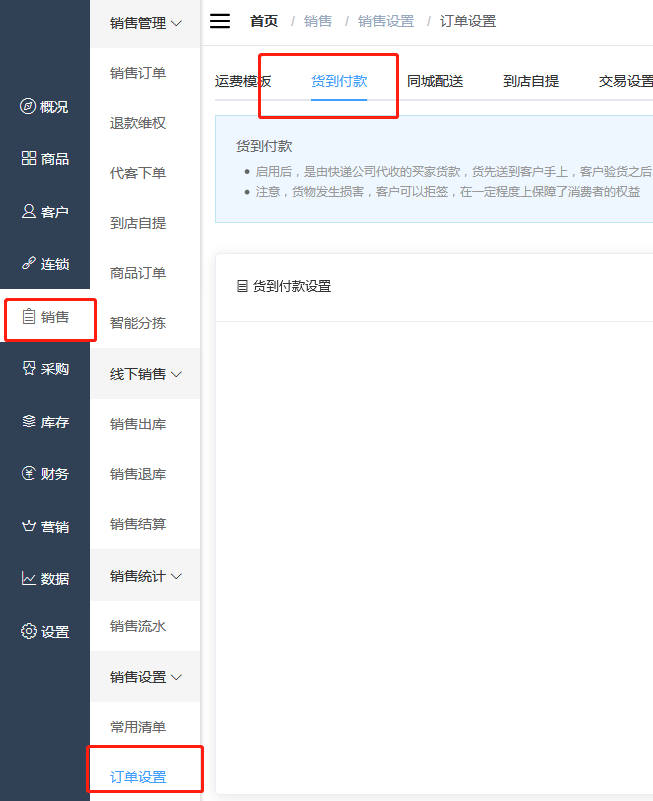Screen dimensions: 653x801
Task: Switch to the 货到付款 tab
Action: tap(339, 81)
